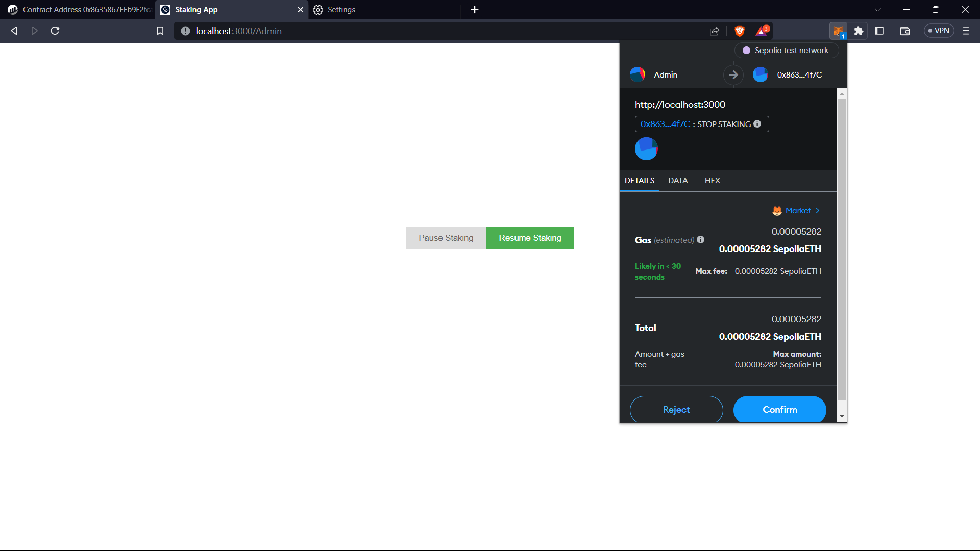
Task: Open the Brave Wallet icon
Action: pos(904,31)
